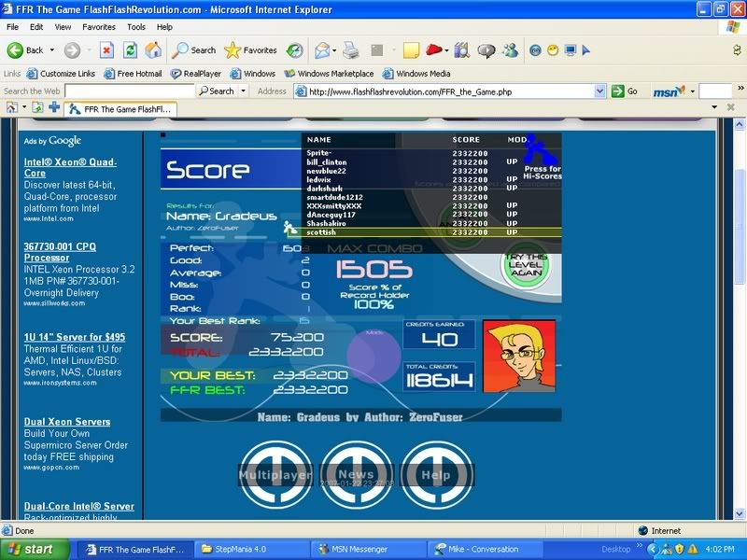Open the Back button history dropdown arrow

pos(52,50)
